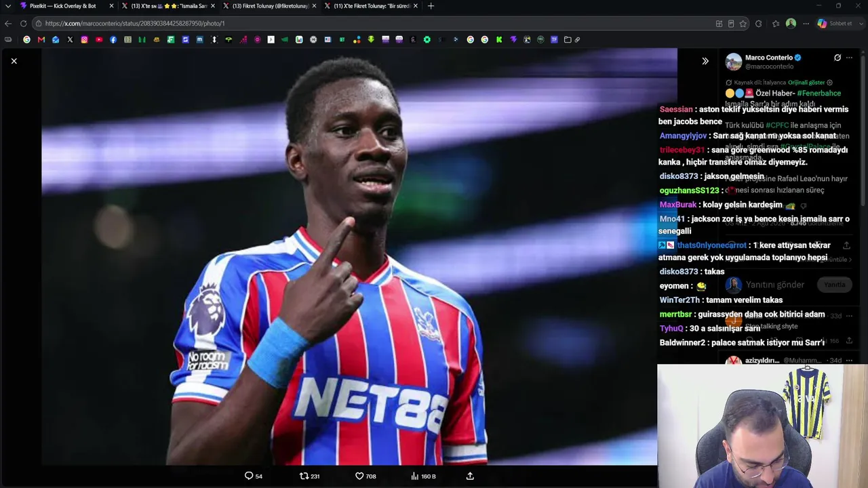Viewport: 868px width, 488px height.
Task: Repost the tweet using the retweet icon
Action: coord(304,476)
